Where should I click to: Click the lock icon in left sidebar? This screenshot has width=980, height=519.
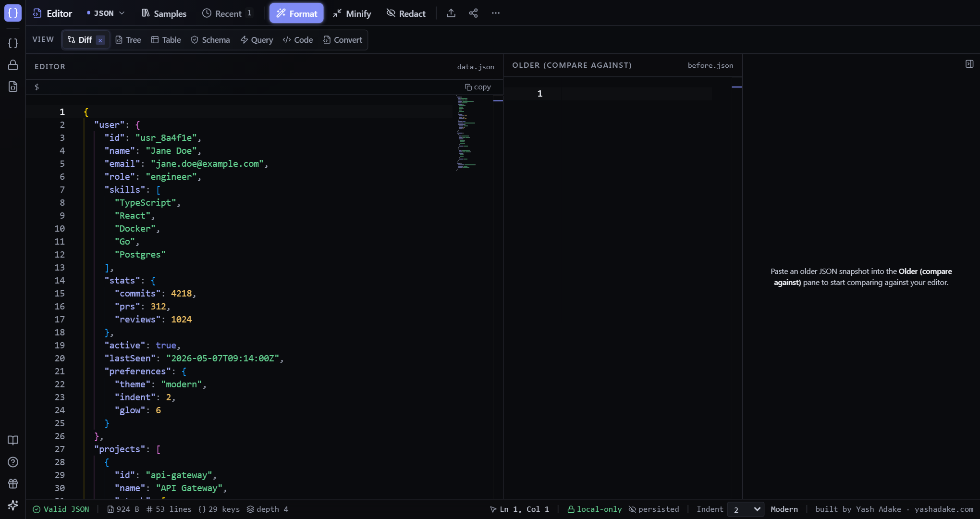pos(13,65)
